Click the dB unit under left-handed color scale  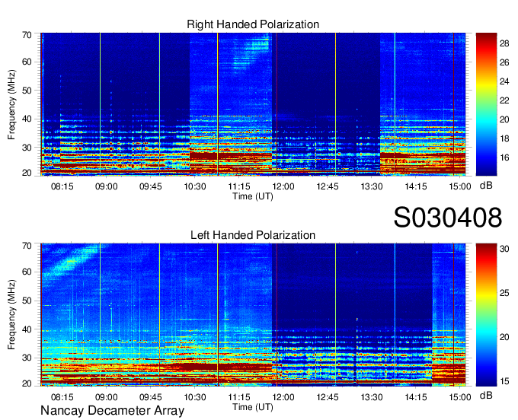pyautogui.click(x=486, y=395)
